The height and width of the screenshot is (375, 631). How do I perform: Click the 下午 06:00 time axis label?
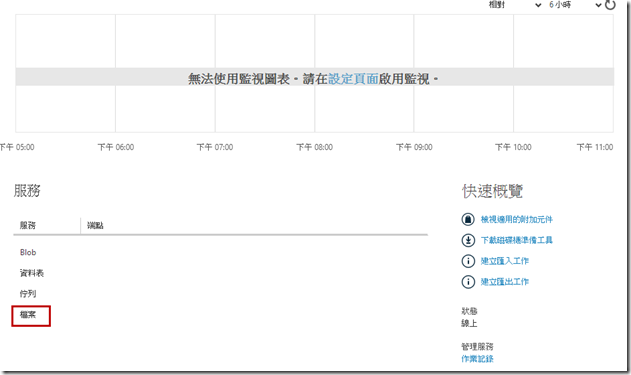pos(116,147)
